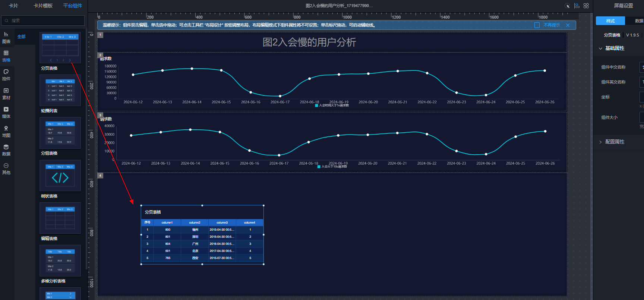Switch to the 卡片 tab
Screen dimensions: 644x300
[13, 6]
